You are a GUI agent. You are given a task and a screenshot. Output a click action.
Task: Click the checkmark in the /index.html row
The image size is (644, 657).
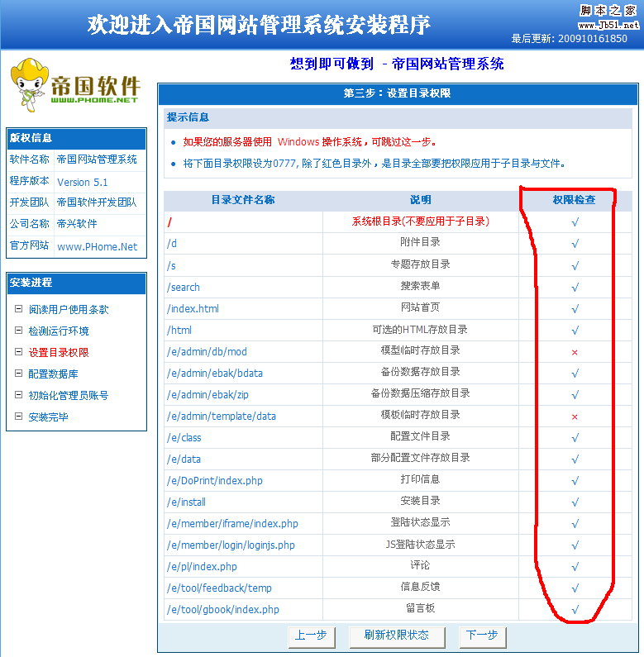coord(575,309)
